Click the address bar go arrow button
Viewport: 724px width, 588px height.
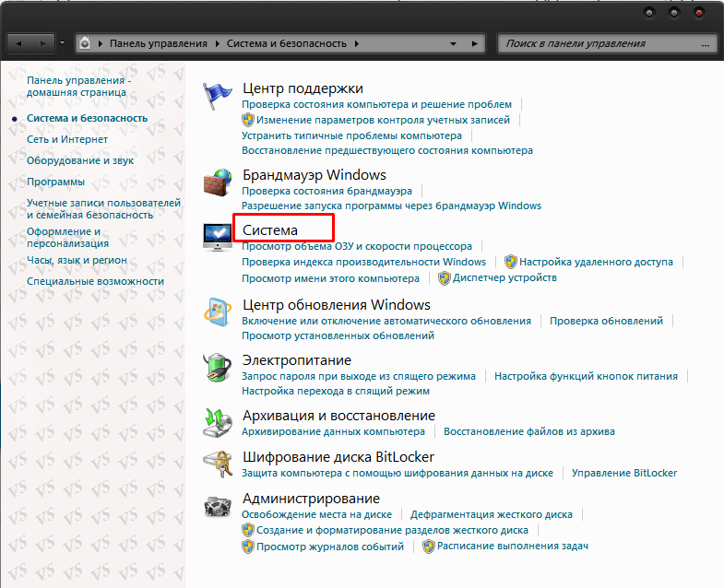(x=475, y=43)
